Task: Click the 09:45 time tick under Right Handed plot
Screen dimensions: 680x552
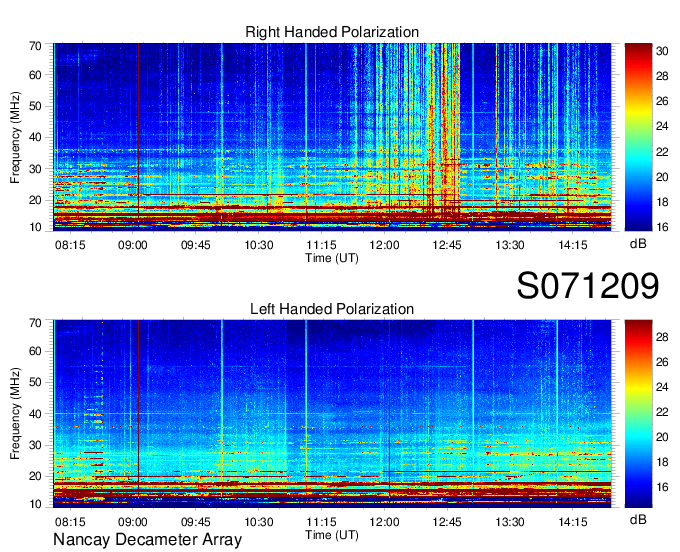Action: point(196,245)
